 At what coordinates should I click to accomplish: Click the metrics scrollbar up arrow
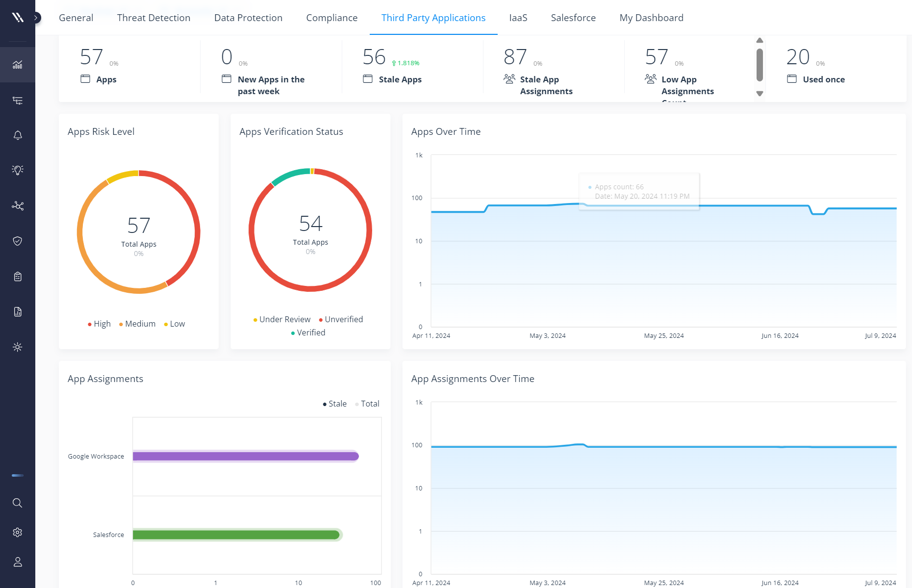click(x=760, y=41)
